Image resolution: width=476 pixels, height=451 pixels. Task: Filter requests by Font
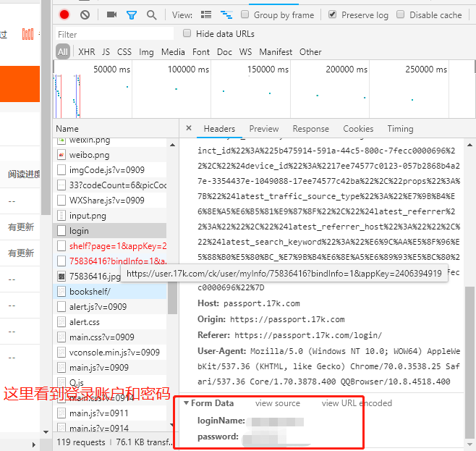[201, 52]
